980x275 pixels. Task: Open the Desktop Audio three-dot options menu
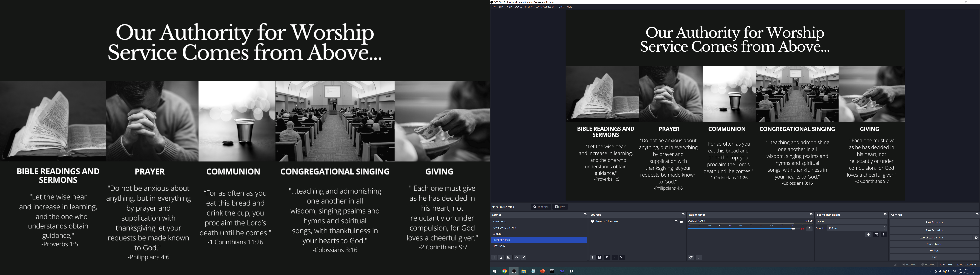810,229
